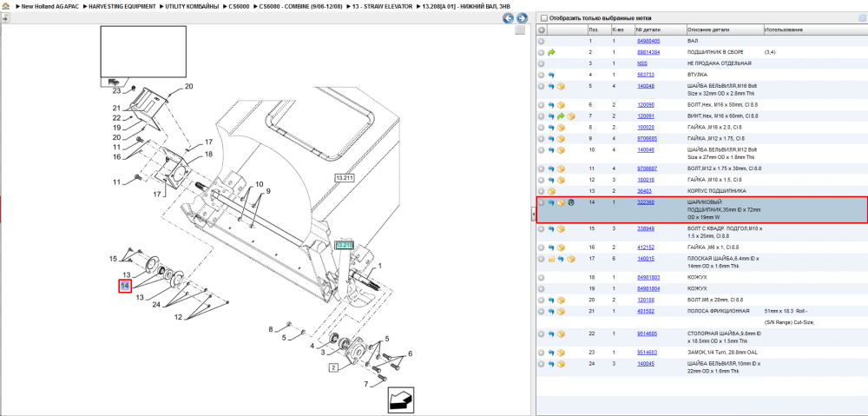The width and height of the screenshot is (868, 416).
Task: Collapse the parts panel with splitter arrow
Action: (533, 216)
